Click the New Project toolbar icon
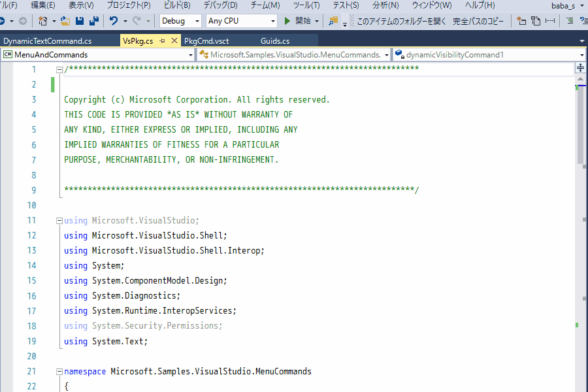588x392 pixels. point(42,21)
